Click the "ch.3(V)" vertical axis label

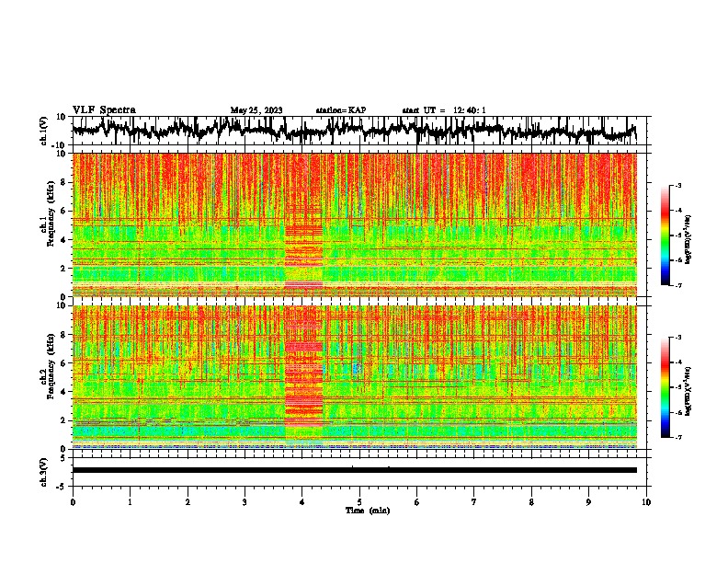[43, 473]
